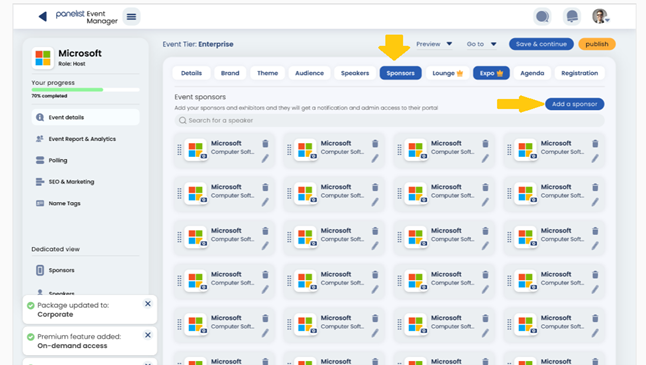The image size is (646, 365).
Task: Edit the third sponsor card in the top row
Action: [485, 158]
